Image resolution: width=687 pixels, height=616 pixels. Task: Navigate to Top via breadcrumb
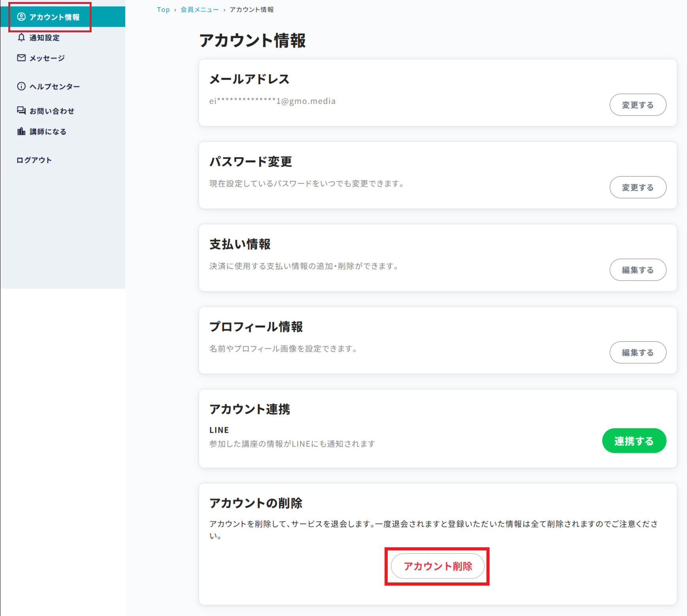[163, 10]
